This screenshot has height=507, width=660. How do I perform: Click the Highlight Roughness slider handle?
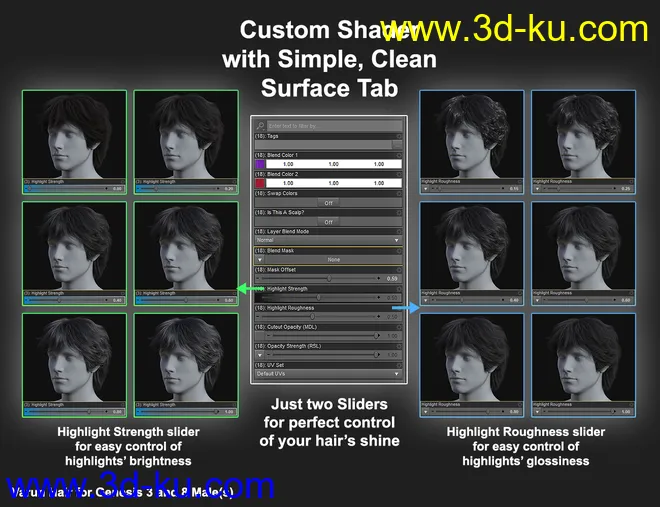click(x=312, y=316)
